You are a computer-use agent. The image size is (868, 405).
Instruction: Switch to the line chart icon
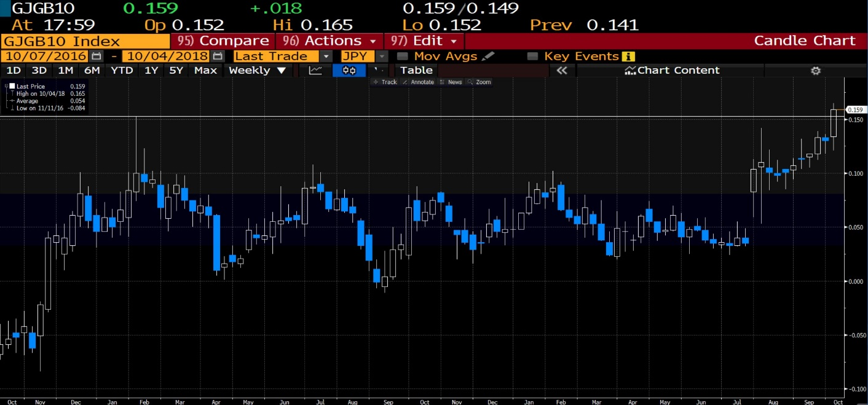(315, 70)
